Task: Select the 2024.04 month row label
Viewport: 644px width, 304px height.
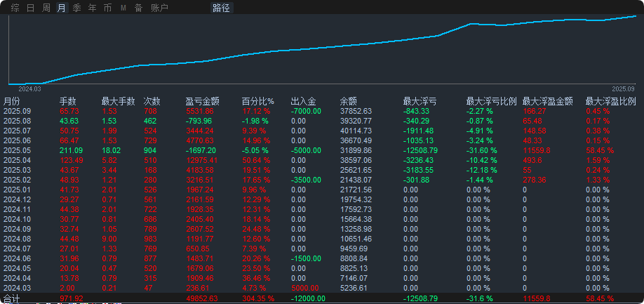Action: pos(17,279)
